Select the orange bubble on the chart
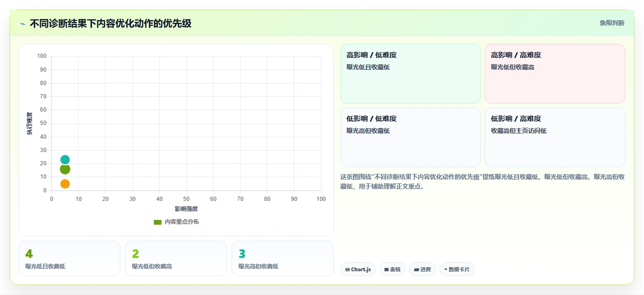The height and width of the screenshot is (295, 644). 65,184
